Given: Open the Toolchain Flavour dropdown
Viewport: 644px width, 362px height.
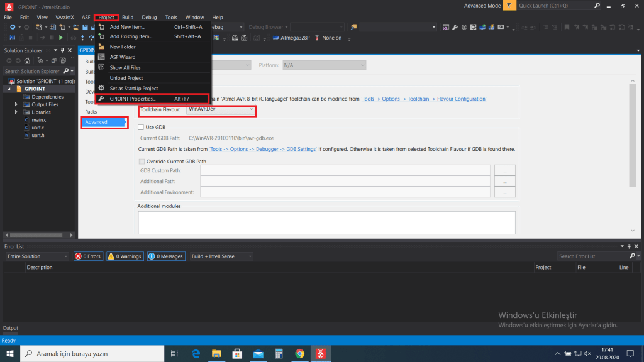Looking at the screenshot, I should click(221, 110).
